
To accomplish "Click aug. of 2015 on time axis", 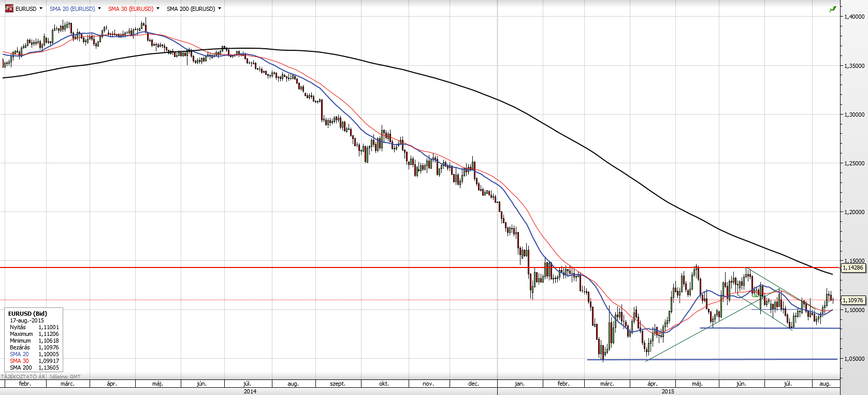I will (x=825, y=384).
